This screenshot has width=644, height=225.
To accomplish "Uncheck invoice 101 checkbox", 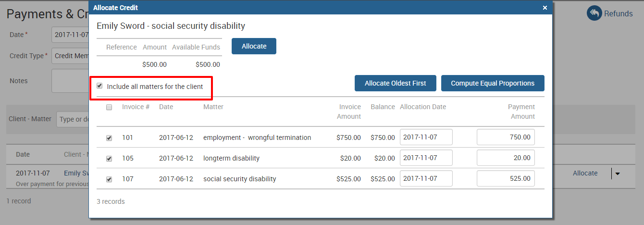I will (109, 138).
